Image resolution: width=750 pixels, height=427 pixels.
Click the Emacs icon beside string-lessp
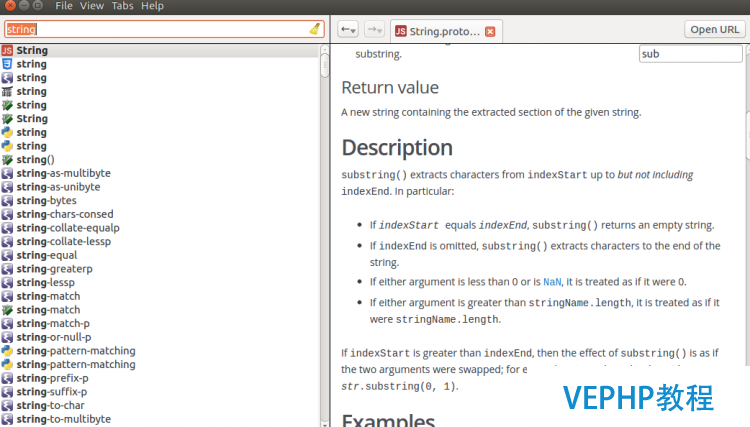coord(7,283)
